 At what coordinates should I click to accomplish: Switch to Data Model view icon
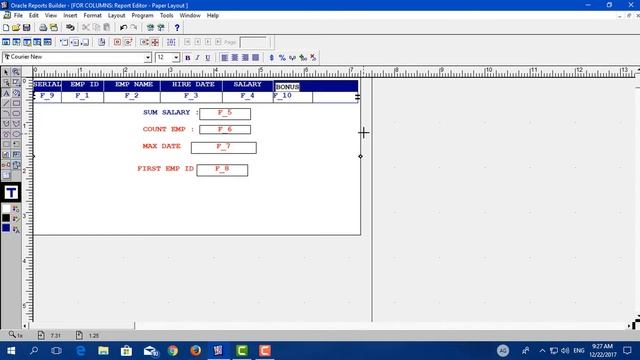(6, 42)
